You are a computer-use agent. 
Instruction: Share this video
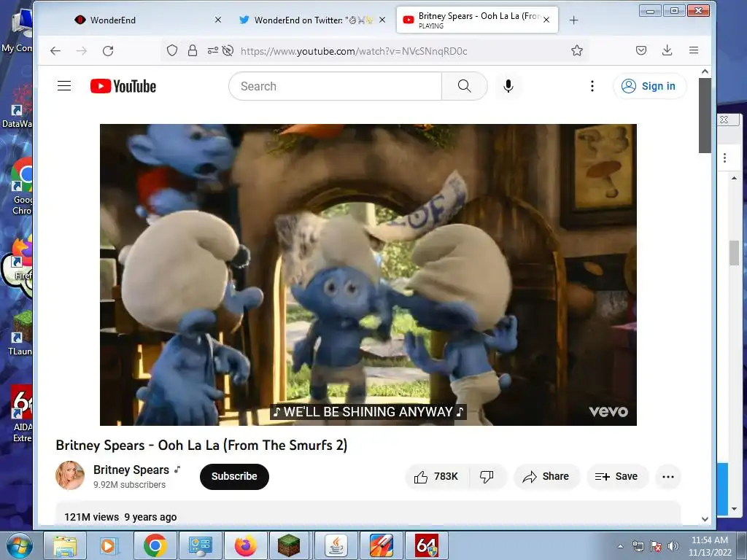click(x=546, y=477)
